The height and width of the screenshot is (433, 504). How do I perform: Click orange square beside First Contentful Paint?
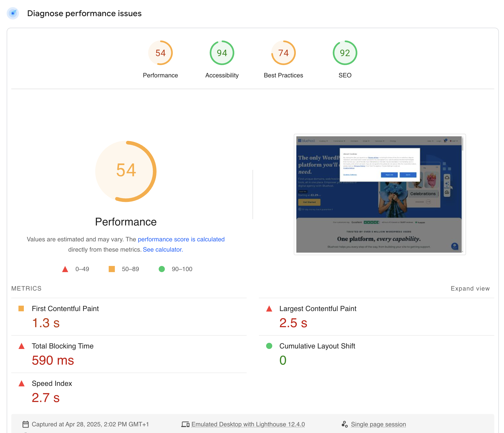(x=21, y=308)
